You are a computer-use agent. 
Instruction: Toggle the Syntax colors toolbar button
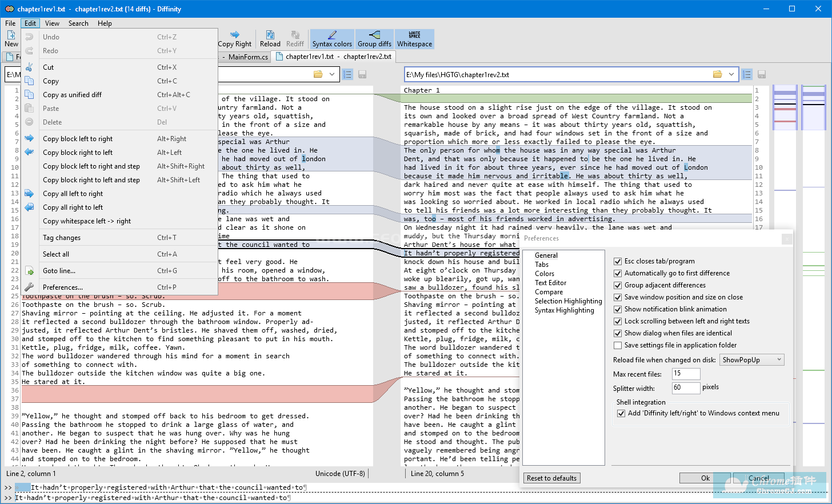332,39
